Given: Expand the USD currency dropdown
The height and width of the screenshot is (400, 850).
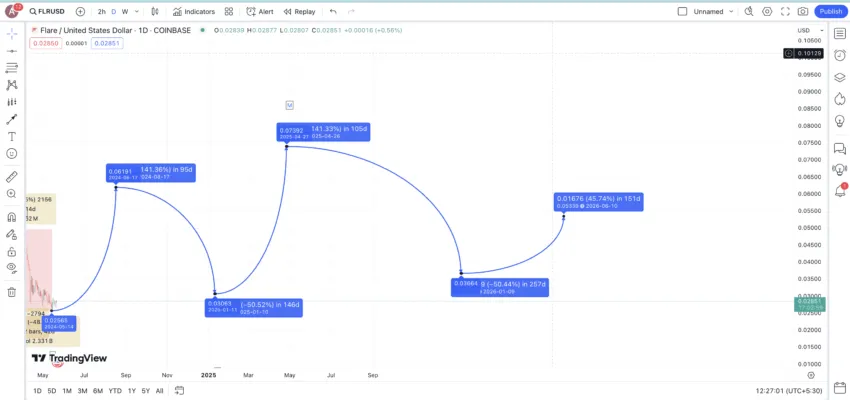Looking at the screenshot, I should point(810,30).
